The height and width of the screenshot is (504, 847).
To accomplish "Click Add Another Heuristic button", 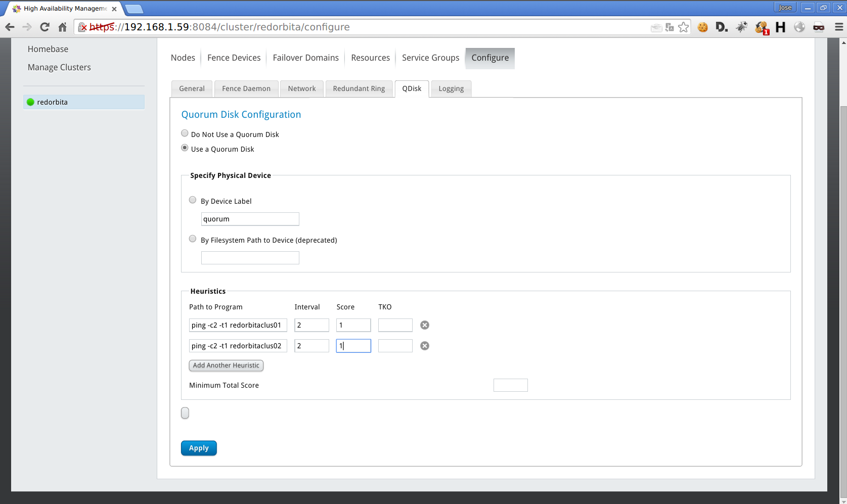I will tap(226, 365).
